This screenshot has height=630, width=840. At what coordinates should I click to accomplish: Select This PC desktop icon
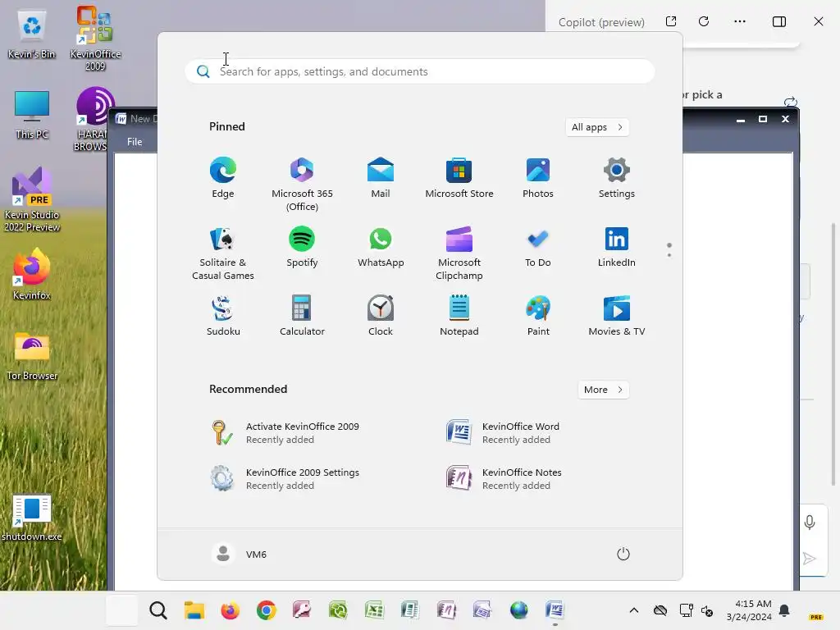tap(32, 115)
